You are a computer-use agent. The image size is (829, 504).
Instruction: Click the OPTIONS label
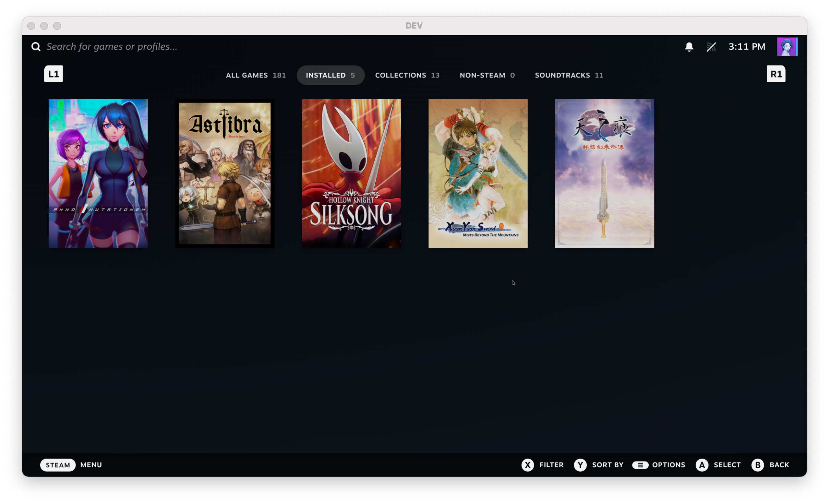coord(668,465)
